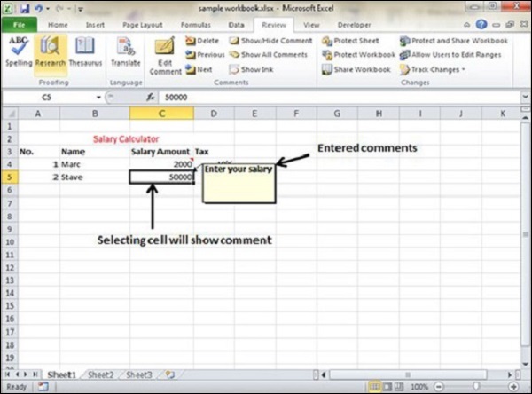Open the Thesaurus tool
The width and height of the screenshot is (532, 394).
pyautogui.click(x=85, y=51)
